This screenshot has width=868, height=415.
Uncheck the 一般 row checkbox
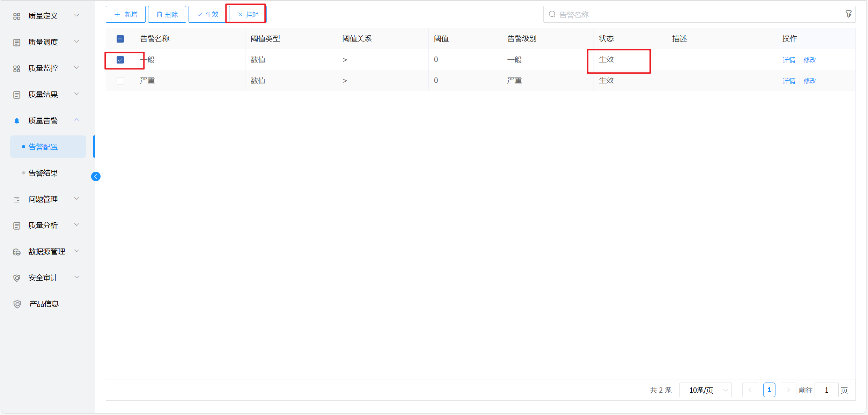tap(120, 60)
